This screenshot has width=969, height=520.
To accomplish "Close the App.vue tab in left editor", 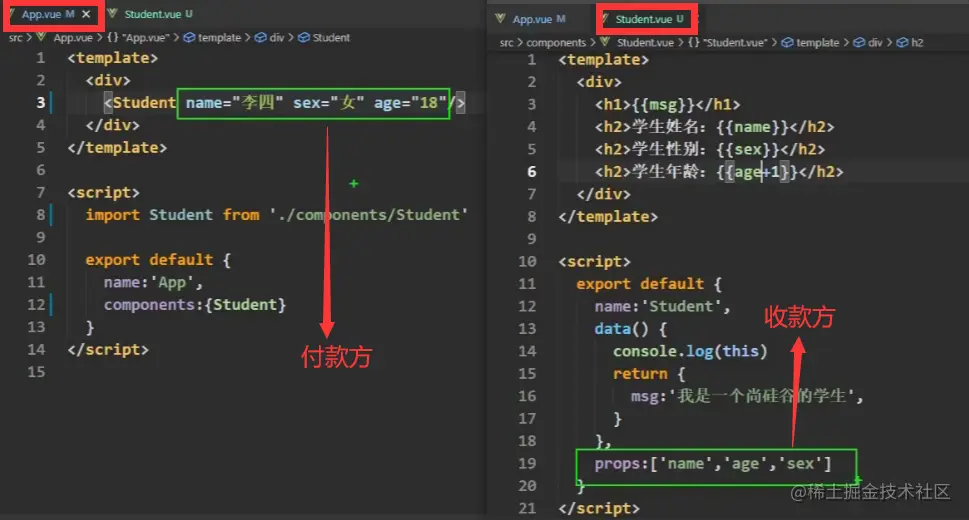I will pos(86,14).
